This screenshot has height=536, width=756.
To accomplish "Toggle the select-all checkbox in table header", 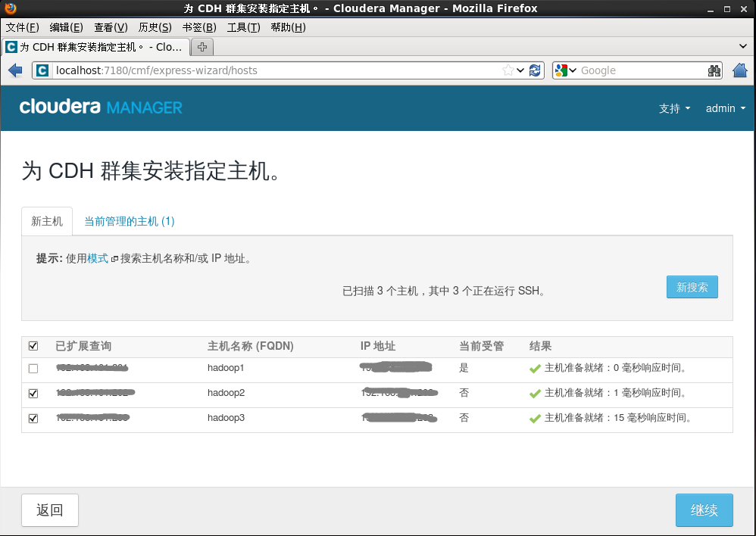I will pyautogui.click(x=33, y=346).
